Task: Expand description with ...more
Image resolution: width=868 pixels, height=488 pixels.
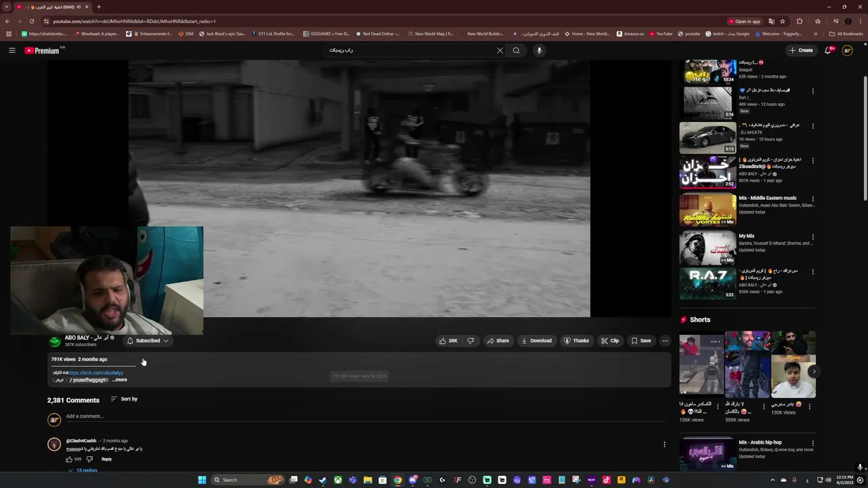Action: point(119,380)
